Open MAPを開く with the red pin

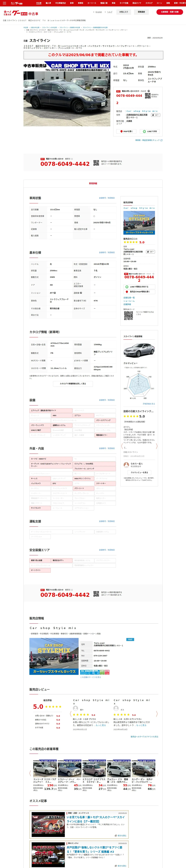click(127, 131)
